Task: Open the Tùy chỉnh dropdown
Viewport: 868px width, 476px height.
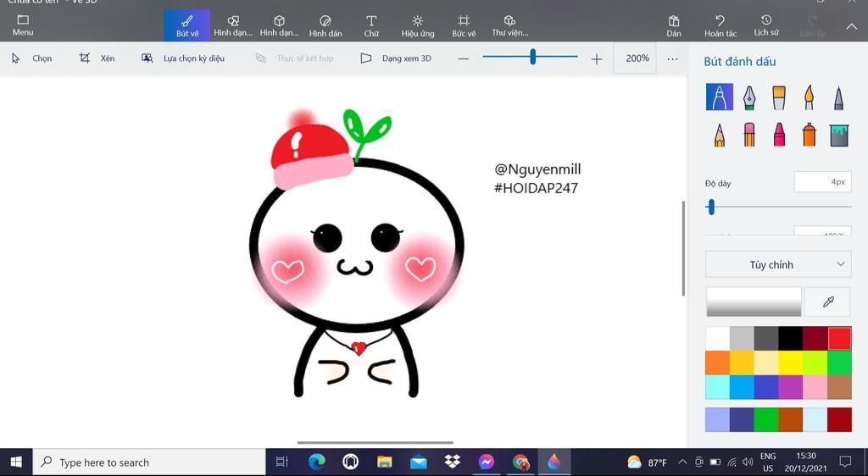Action: 778,265
